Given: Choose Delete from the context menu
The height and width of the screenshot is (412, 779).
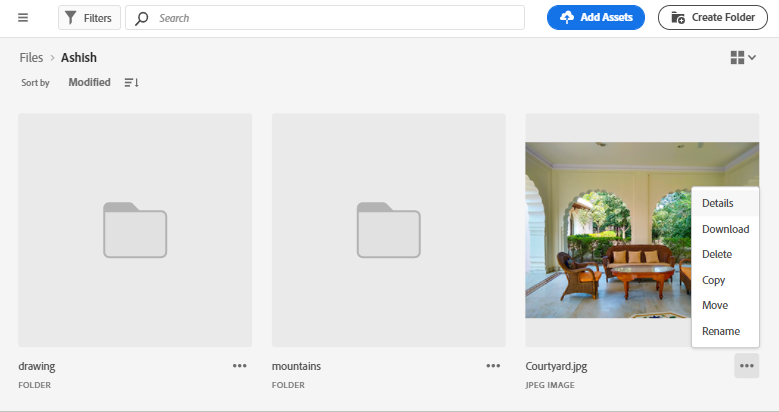Looking at the screenshot, I should (x=725, y=254).
